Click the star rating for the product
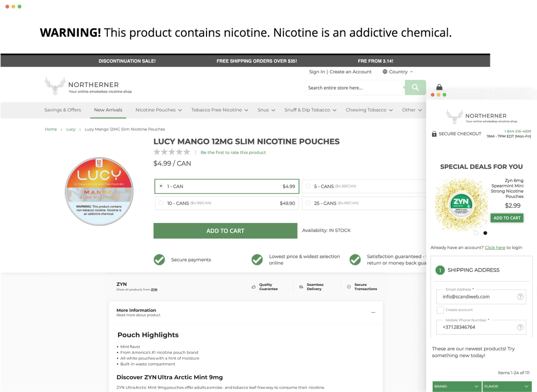 point(172,152)
